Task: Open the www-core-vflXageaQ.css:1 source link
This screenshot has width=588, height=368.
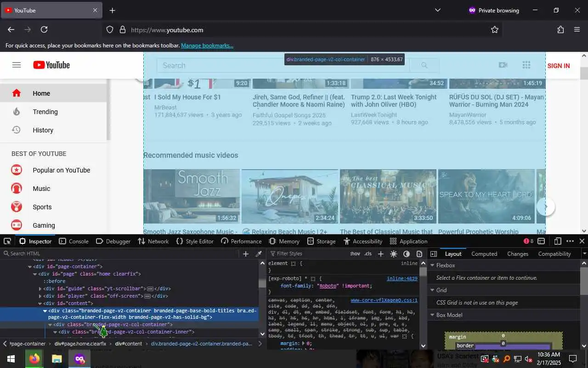Action: tap(384, 300)
